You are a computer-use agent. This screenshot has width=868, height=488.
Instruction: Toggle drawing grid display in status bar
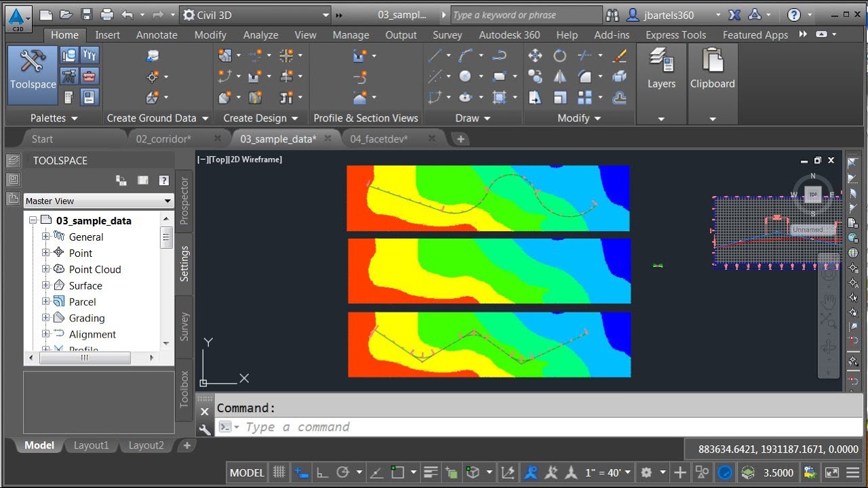[x=279, y=472]
